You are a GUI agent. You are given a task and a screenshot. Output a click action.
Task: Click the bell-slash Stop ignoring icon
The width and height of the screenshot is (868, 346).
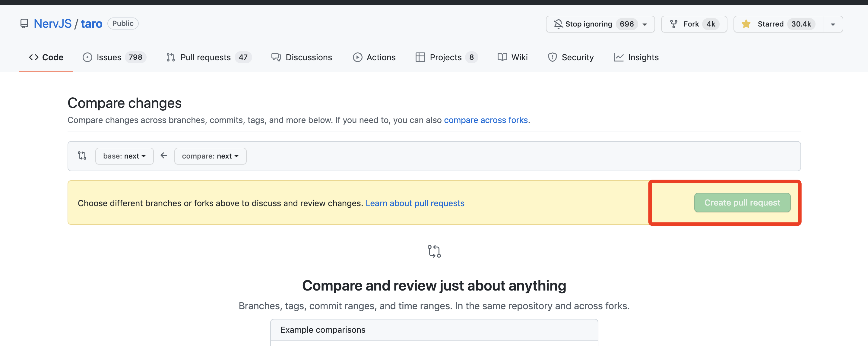coord(558,24)
